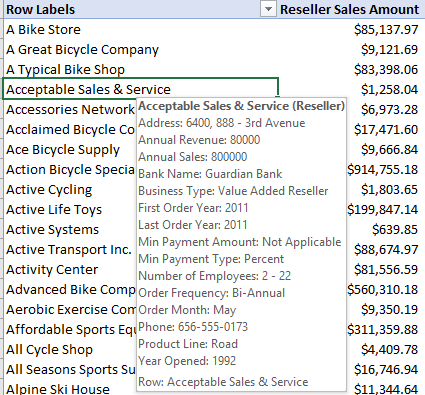Viewport: 425px width, 395px height.
Task: Select the $1,258.04 sales amount cell
Action: click(349, 89)
